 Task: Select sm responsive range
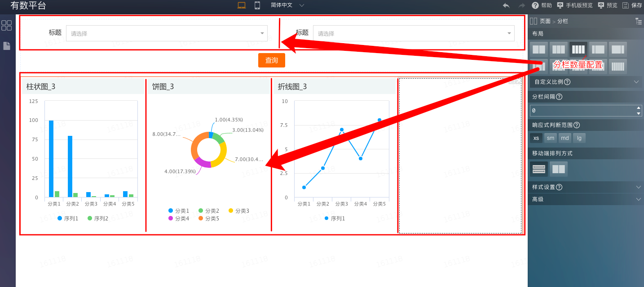[551, 138]
